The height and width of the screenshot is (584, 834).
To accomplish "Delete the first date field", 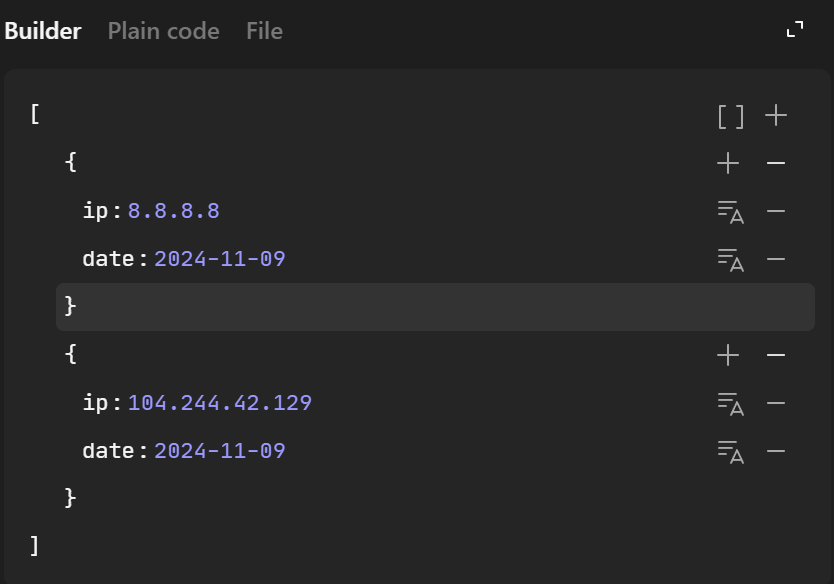I will (x=776, y=259).
